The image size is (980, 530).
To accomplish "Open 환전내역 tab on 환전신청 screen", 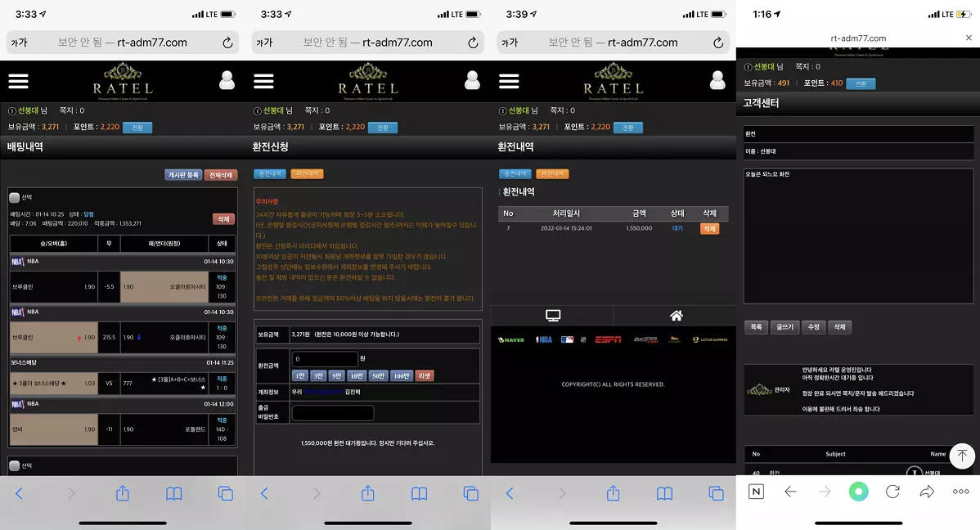I will [x=307, y=173].
